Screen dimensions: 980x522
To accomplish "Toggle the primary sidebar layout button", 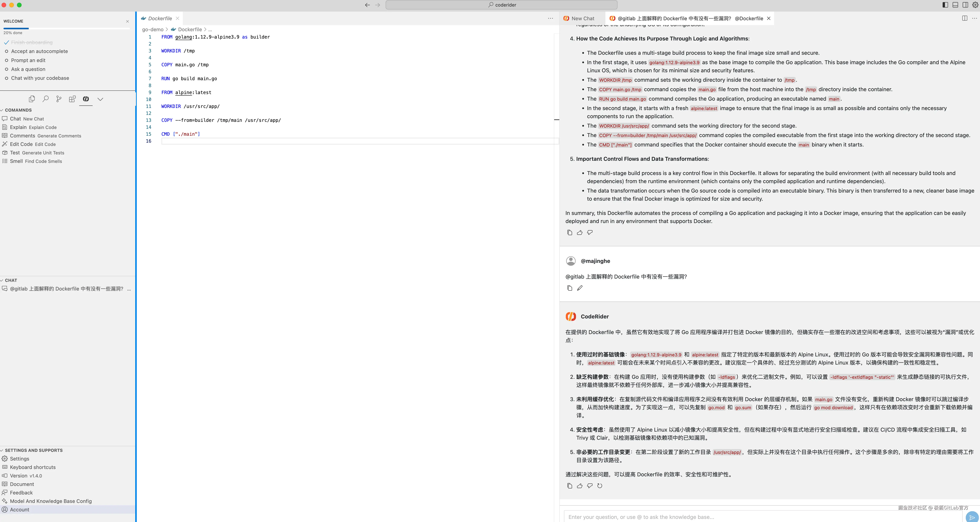I will click(945, 5).
